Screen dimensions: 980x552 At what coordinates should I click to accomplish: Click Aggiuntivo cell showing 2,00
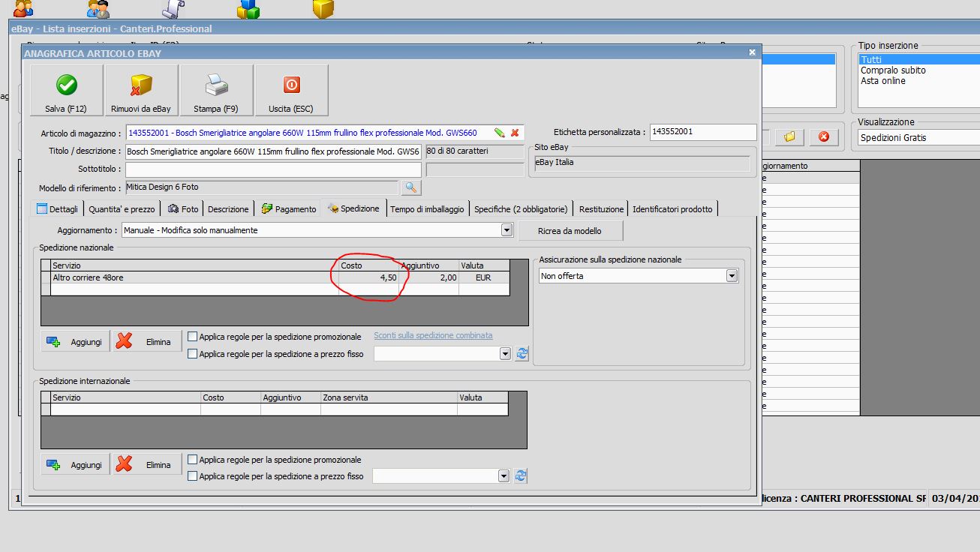click(x=428, y=277)
